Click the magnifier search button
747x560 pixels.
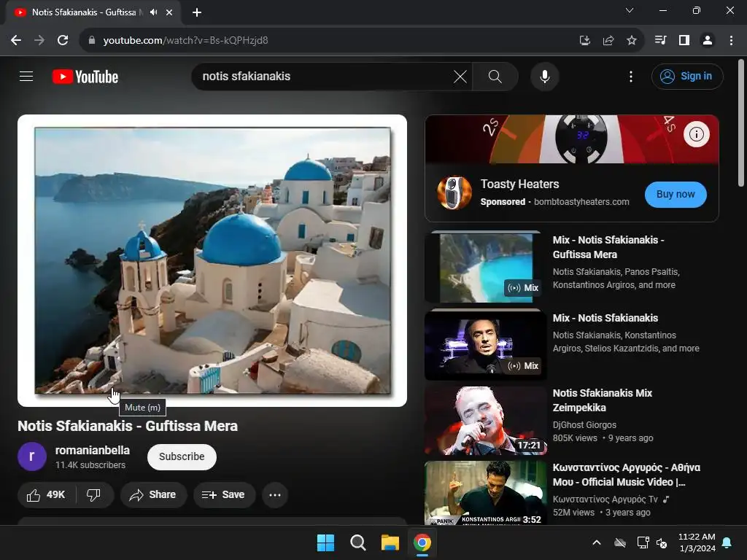point(495,76)
